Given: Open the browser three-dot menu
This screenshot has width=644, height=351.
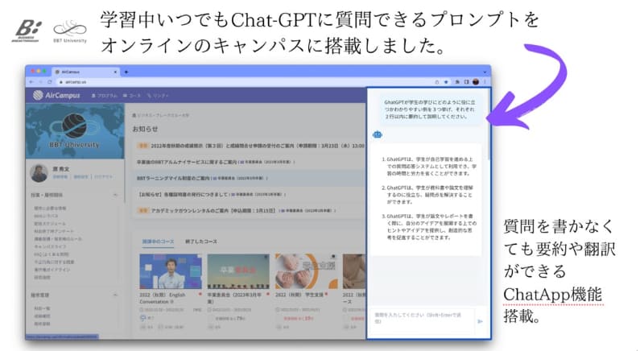Looking at the screenshot, I should (x=485, y=82).
